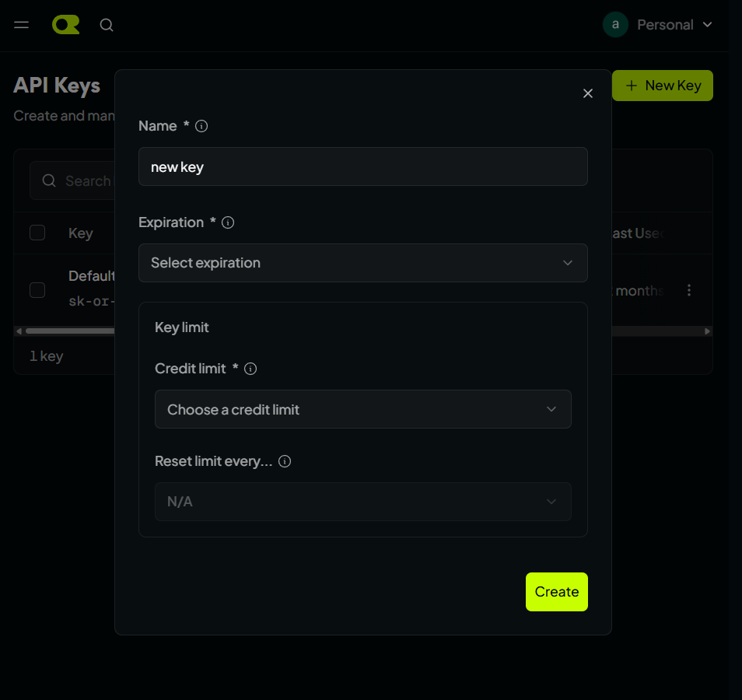
Task: Click the Default key name text
Action: pyautogui.click(x=91, y=276)
